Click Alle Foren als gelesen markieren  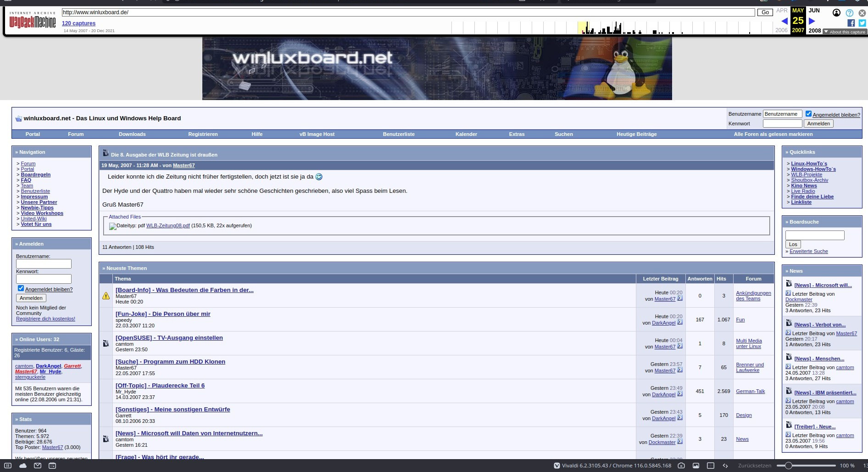[773, 134]
